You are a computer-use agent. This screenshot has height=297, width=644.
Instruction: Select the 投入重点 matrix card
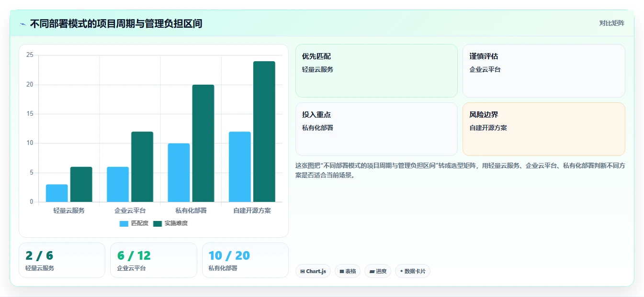click(x=376, y=129)
